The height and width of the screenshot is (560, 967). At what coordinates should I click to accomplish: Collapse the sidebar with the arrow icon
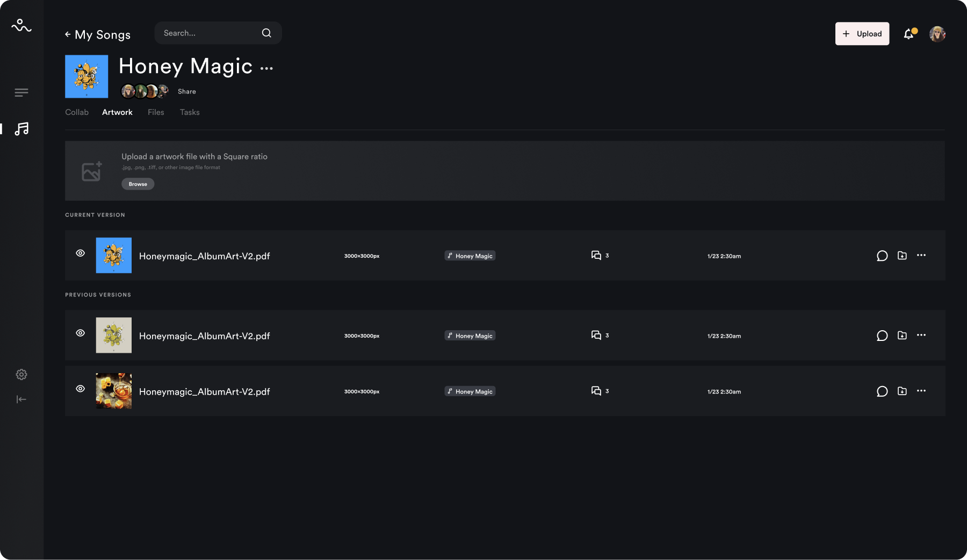click(21, 399)
